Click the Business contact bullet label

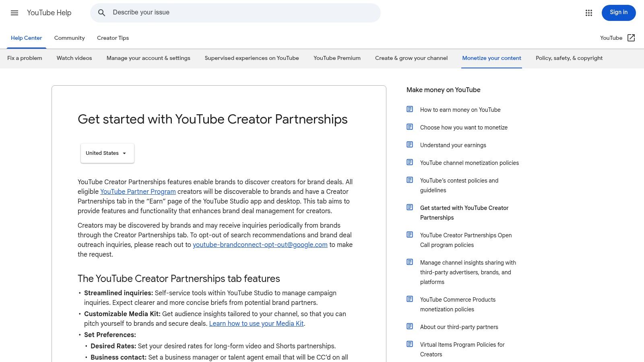118,357
